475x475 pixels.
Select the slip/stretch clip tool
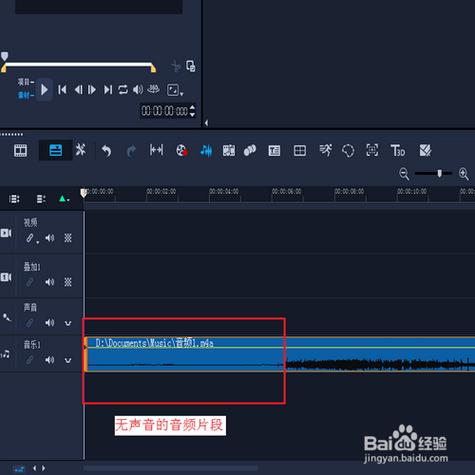[156, 150]
